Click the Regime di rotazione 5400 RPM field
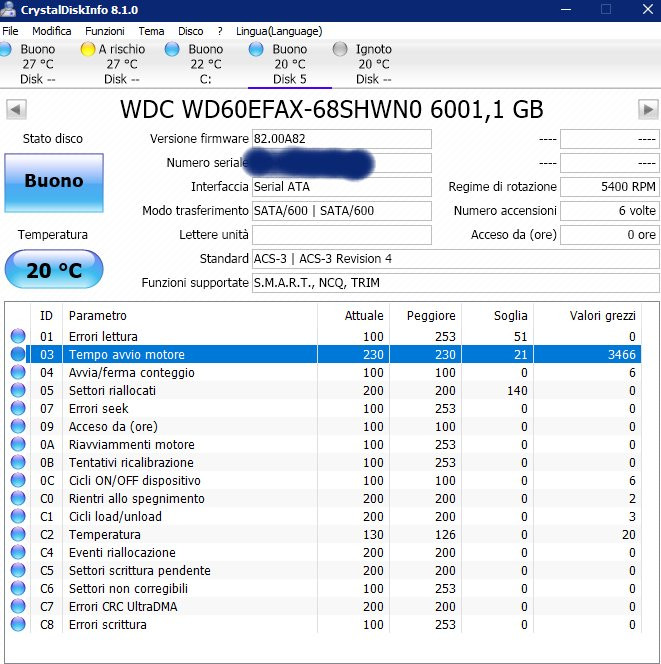The image size is (661, 664). pyautogui.click(x=609, y=187)
